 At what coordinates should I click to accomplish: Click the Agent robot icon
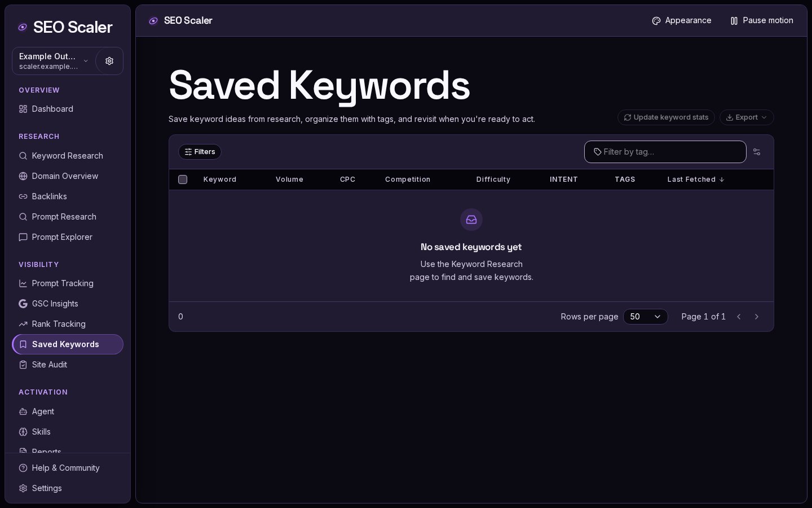point(23,411)
